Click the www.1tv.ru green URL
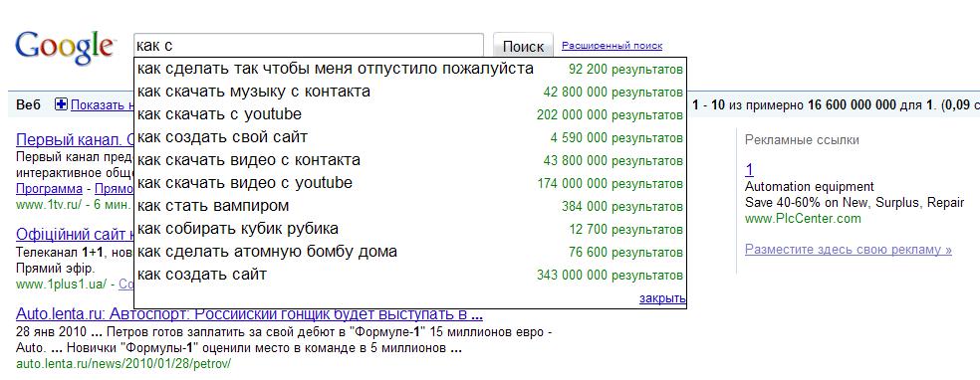This screenshot has height=380, width=980. coord(49,204)
